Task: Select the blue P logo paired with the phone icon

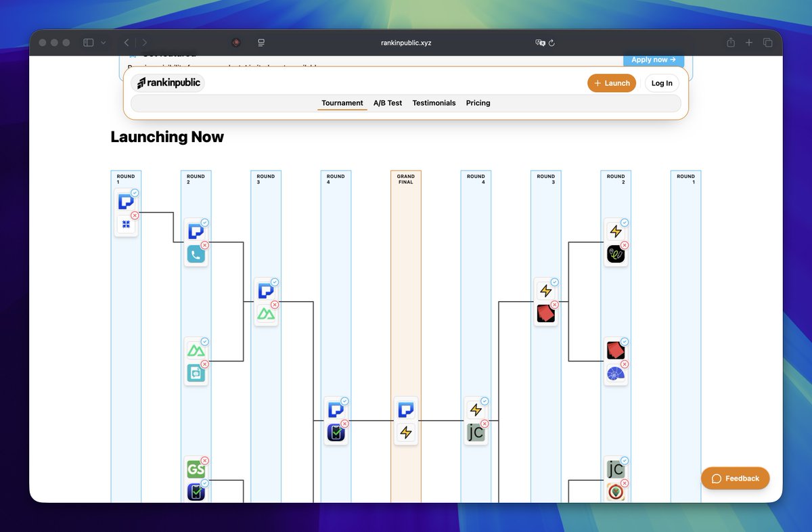Action: [x=196, y=231]
